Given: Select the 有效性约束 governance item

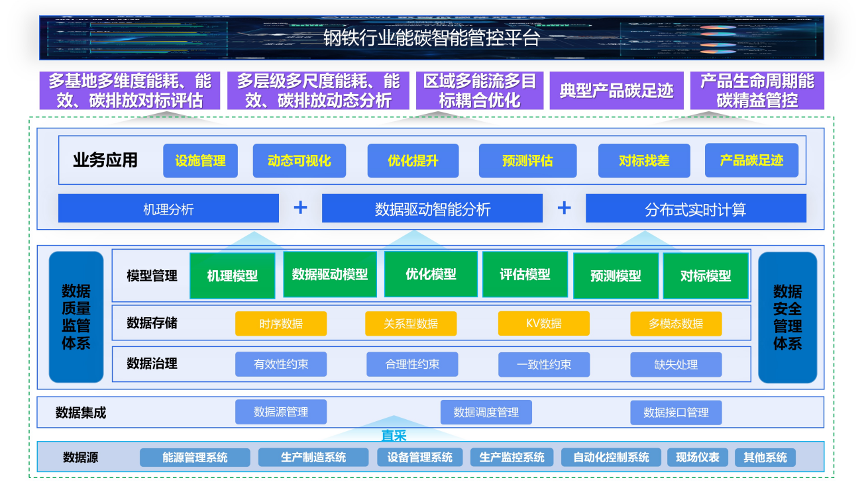Looking at the screenshot, I should coord(281,364).
